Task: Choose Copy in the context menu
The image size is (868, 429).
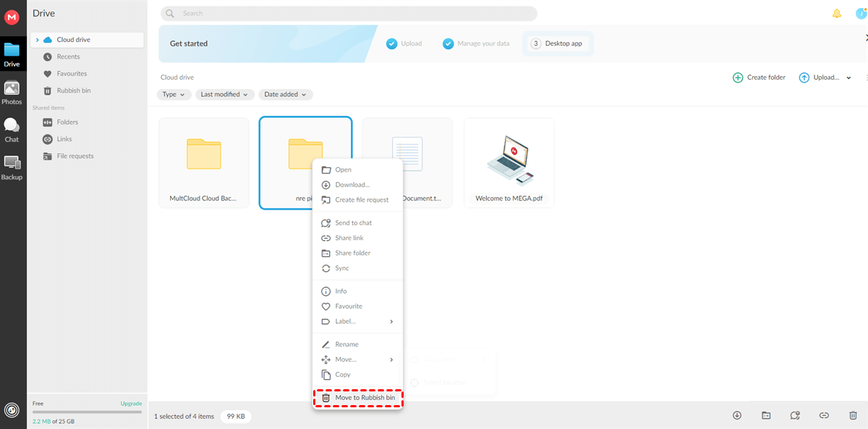Action: [x=357, y=375]
